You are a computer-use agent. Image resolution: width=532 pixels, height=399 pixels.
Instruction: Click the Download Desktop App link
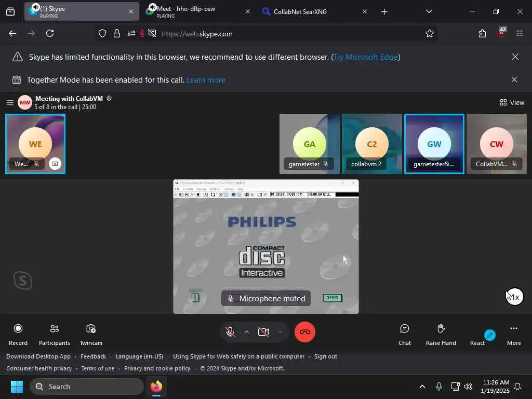tap(38, 356)
